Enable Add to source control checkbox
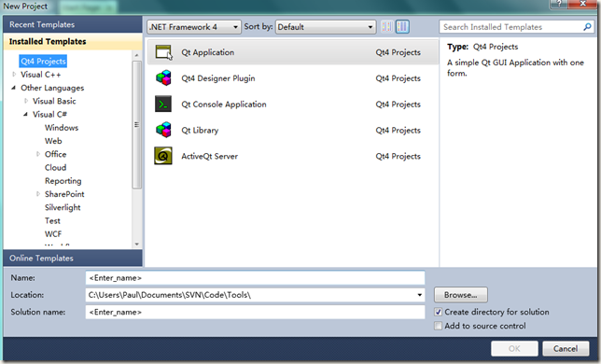The width and height of the screenshot is (601, 364). pos(438,326)
